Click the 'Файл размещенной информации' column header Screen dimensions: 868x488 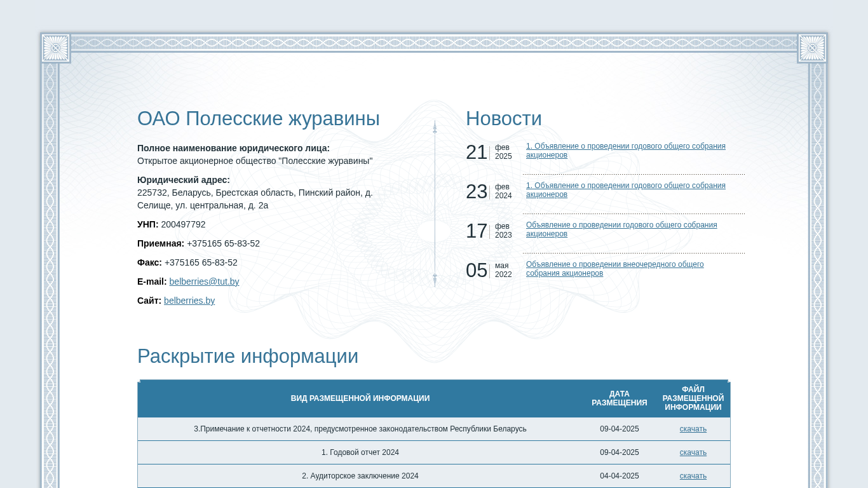(x=693, y=398)
